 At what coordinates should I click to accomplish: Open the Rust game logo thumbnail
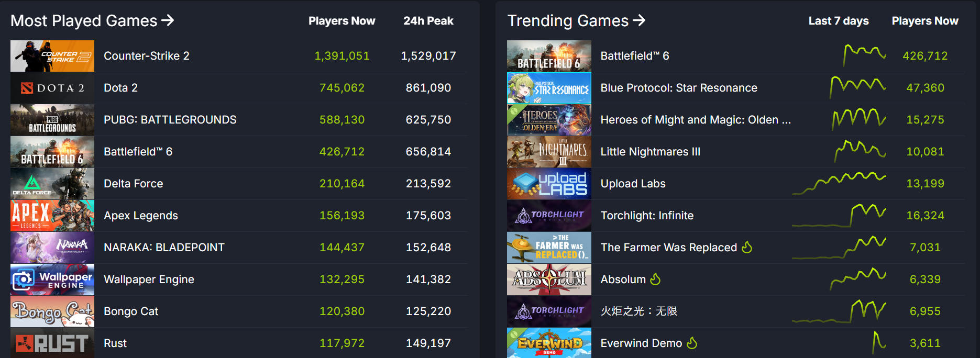52,343
